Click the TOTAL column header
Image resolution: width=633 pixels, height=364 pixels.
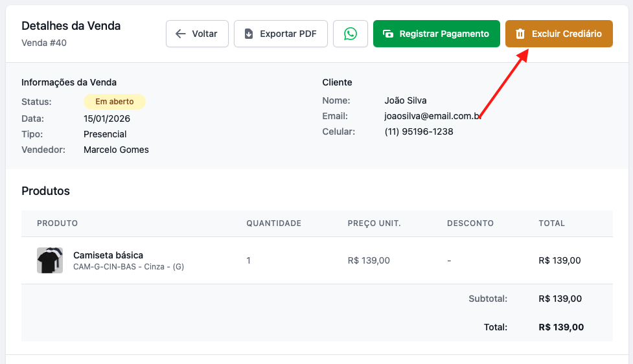pos(551,223)
